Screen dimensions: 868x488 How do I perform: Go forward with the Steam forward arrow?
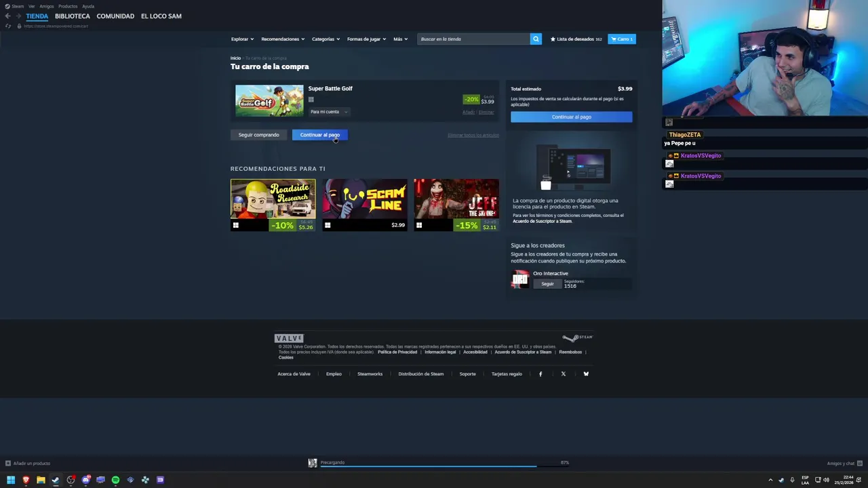[x=18, y=16]
